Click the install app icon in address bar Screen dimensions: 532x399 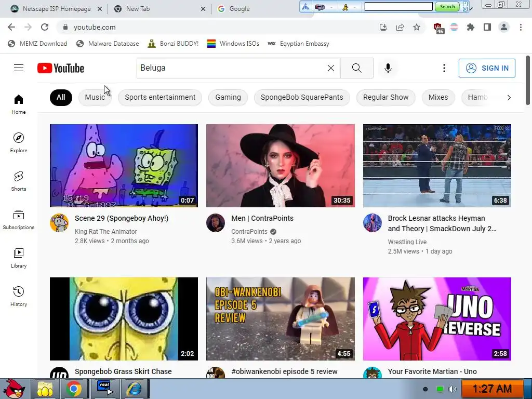click(383, 27)
